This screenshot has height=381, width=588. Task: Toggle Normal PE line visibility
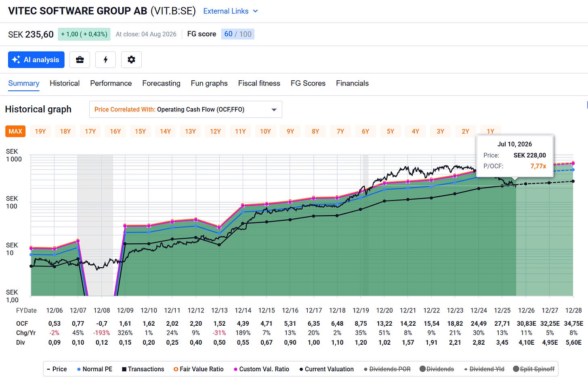click(94, 369)
